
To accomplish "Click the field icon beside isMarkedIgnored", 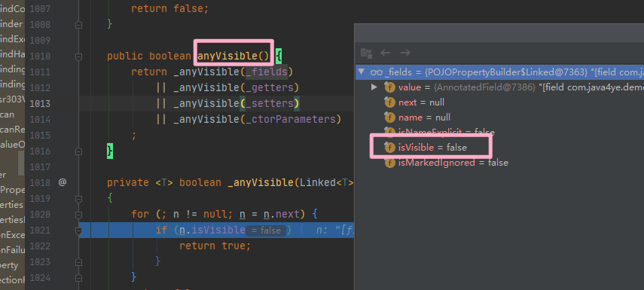I will pyautogui.click(x=389, y=163).
